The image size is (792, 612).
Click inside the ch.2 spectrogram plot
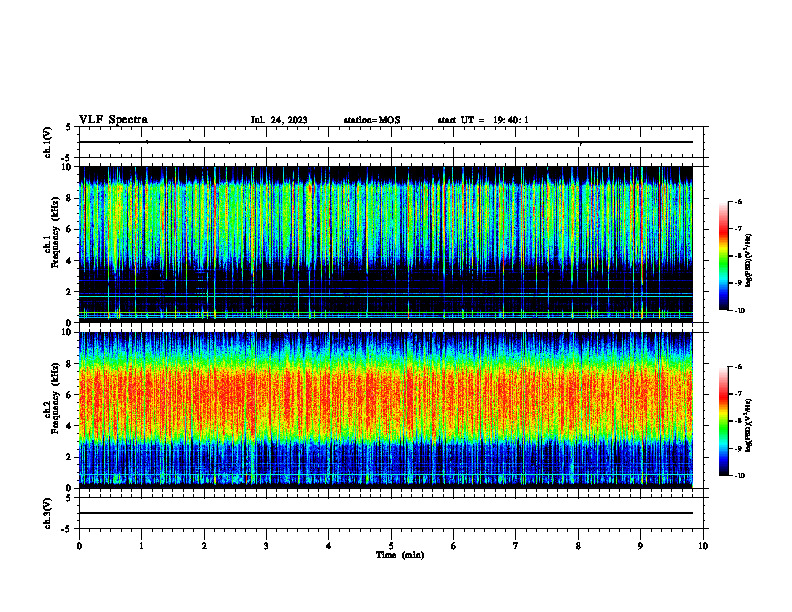pyautogui.click(x=386, y=410)
